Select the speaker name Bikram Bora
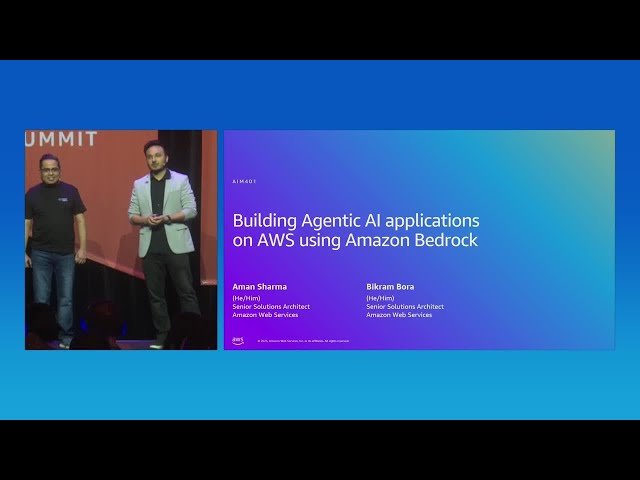This screenshot has height=480, width=640. [x=390, y=287]
